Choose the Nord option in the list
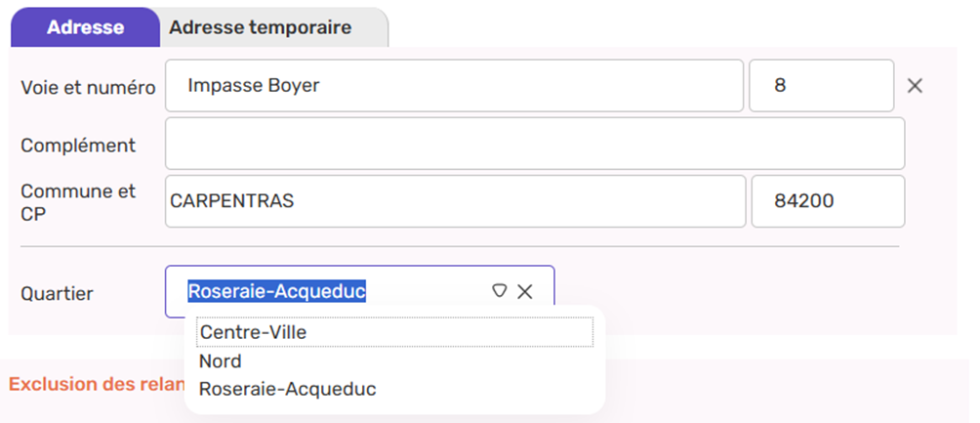The height and width of the screenshot is (423, 980). [x=221, y=361]
